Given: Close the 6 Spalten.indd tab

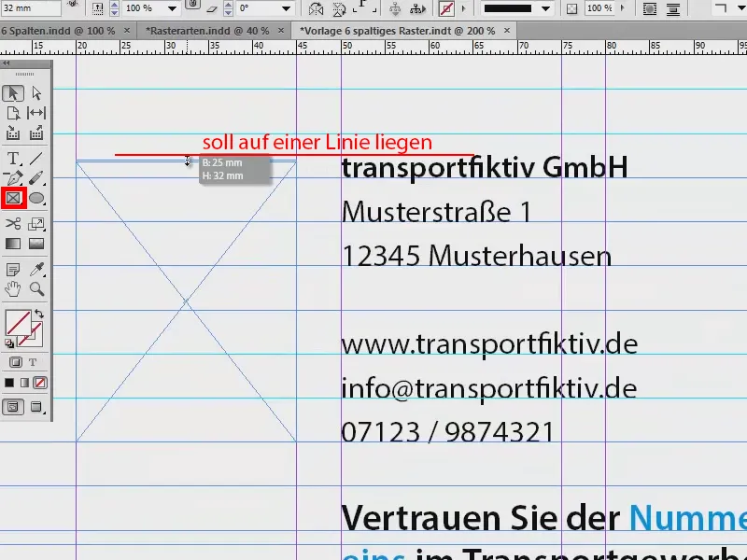Looking at the screenshot, I should click(127, 31).
